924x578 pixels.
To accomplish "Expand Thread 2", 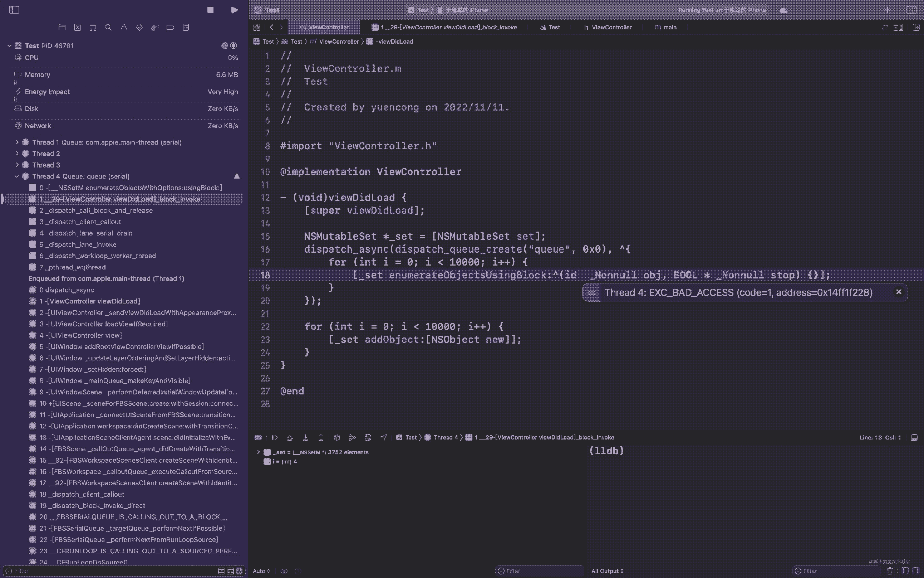I will (17, 153).
